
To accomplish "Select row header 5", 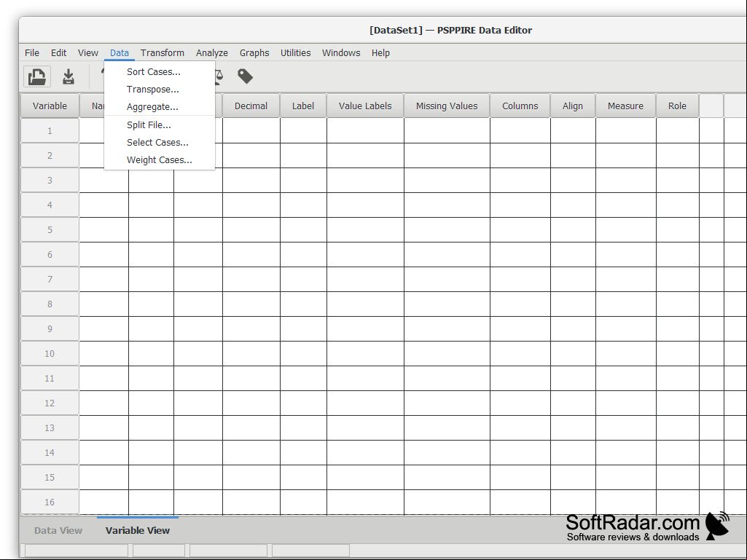I will pos(50,229).
